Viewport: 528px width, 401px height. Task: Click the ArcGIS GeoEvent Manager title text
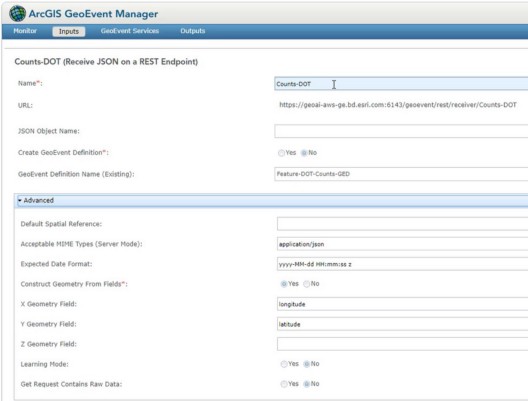click(93, 14)
